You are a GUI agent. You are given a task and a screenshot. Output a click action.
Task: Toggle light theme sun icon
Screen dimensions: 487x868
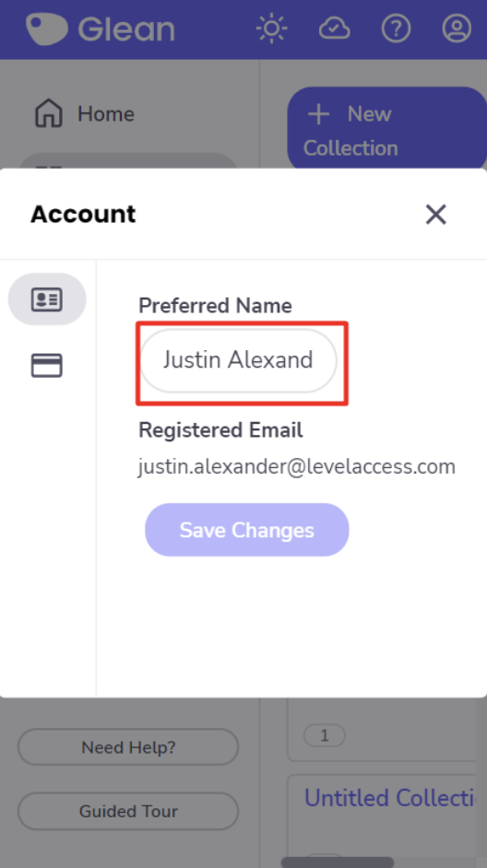271,29
